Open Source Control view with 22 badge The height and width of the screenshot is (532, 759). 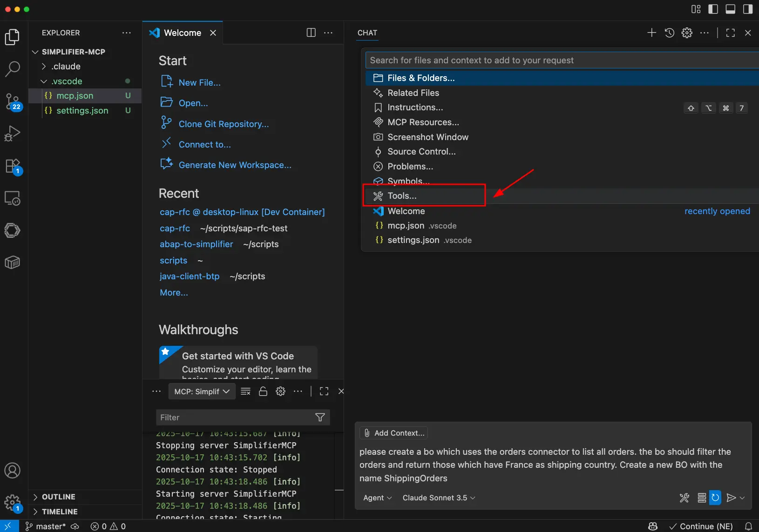(13, 101)
